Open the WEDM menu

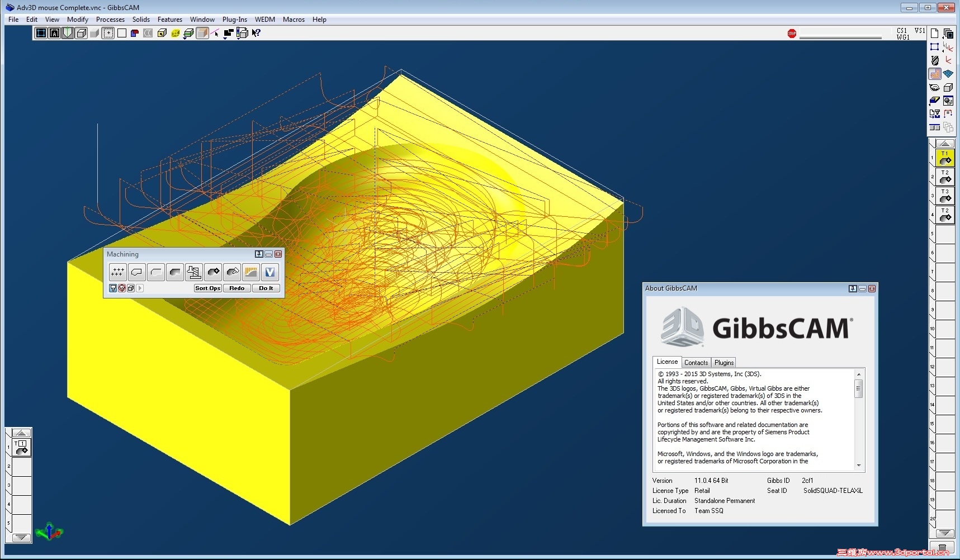click(x=265, y=19)
